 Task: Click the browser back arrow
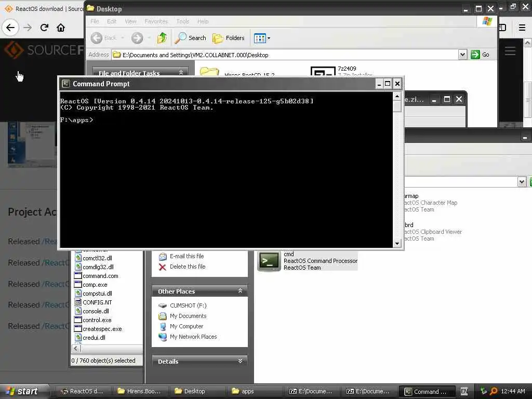coord(10,28)
